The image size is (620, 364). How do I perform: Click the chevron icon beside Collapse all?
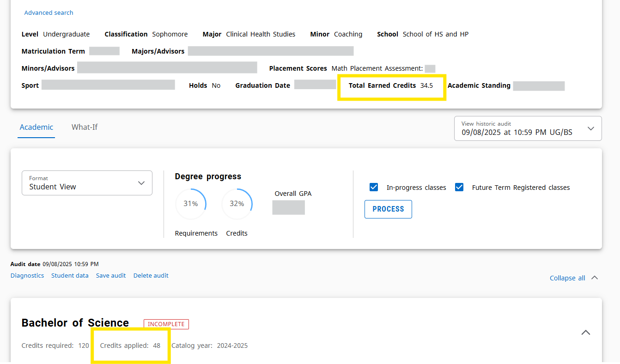(595, 278)
